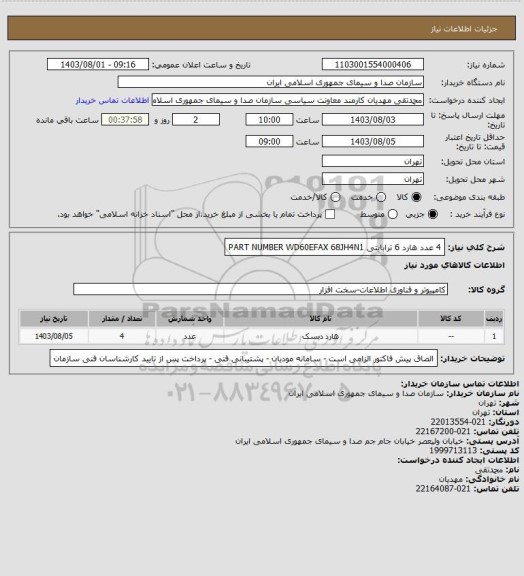Click the general description field WD60EFAX
This screenshot has height=576, width=524.
tap(334, 247)
